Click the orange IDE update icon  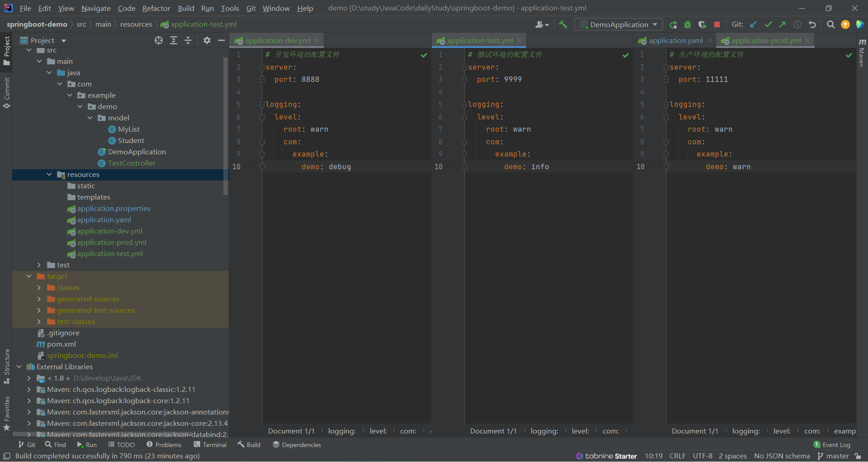click(x=845, y=24)
